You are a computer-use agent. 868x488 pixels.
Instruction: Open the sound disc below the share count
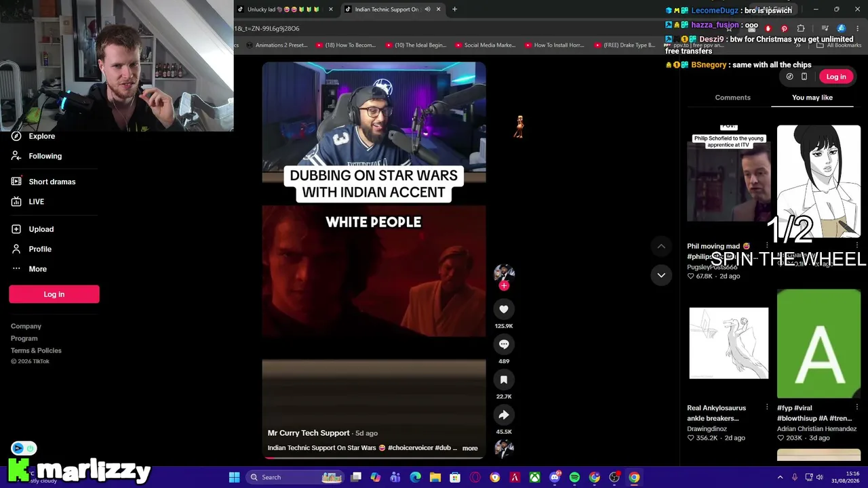(504, 448)
